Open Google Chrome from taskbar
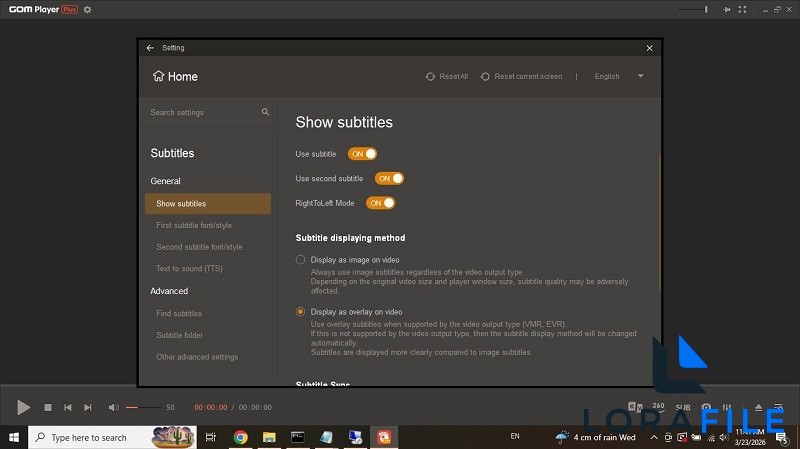800x449 pixels. [240, 437]
